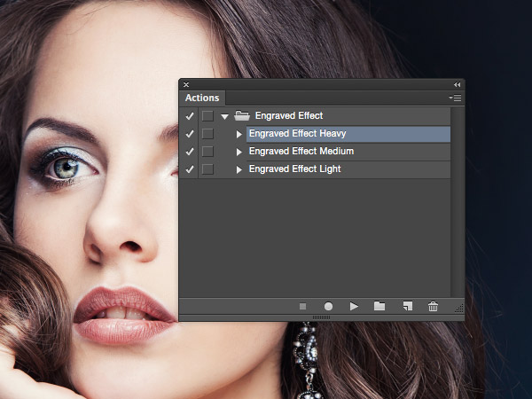The image size is (532, 399).
Task: Switch to the Actions tab
Action: pos(202,98)
